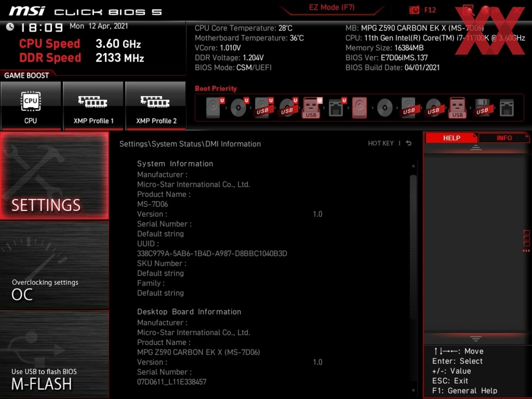The image size is (532, 399).
Task: Click Desktop Board Information heading
Action: [x=189, y=312]
